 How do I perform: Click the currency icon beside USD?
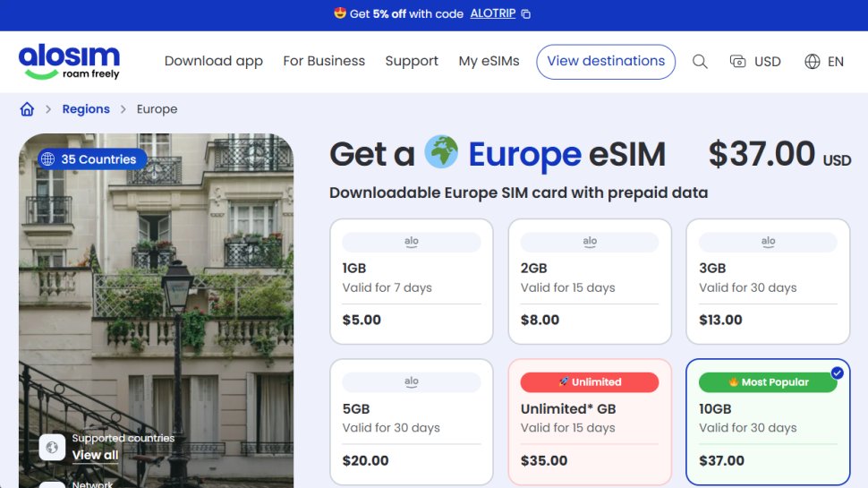738,62
